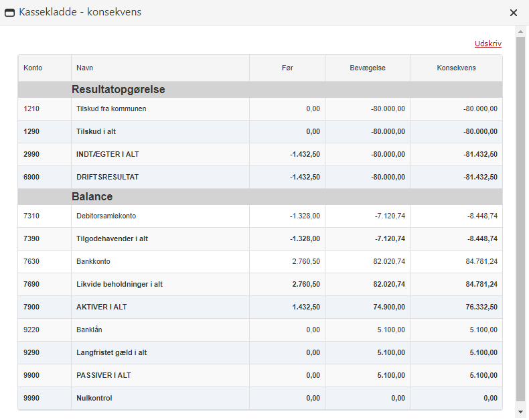Click the Bevægelse column header
The height and width of the screenshot is (420, 529).
pos(368,68)
